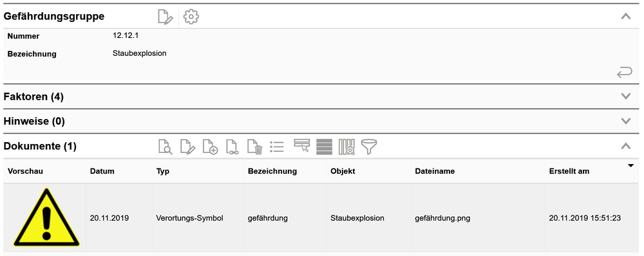644x256 pixels.
Task: Edit document using the pencil icon in Dokumente
Action: 187,147
